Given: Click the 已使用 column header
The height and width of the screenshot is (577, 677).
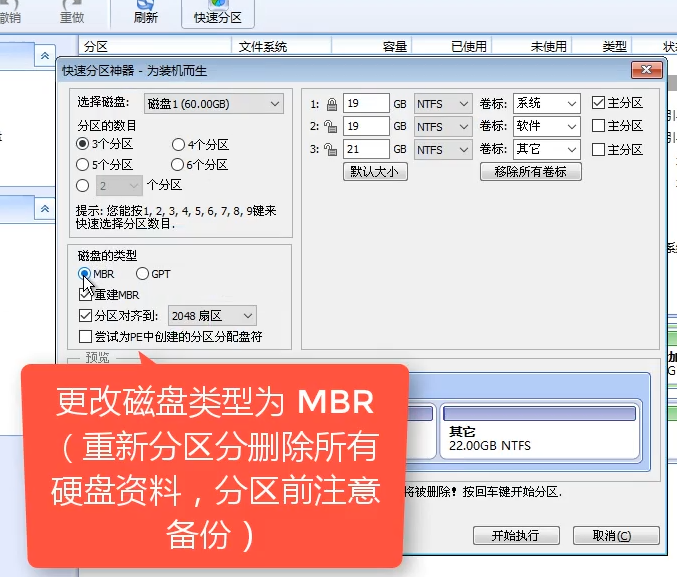Looking at the screenshot, I should 452,46.
